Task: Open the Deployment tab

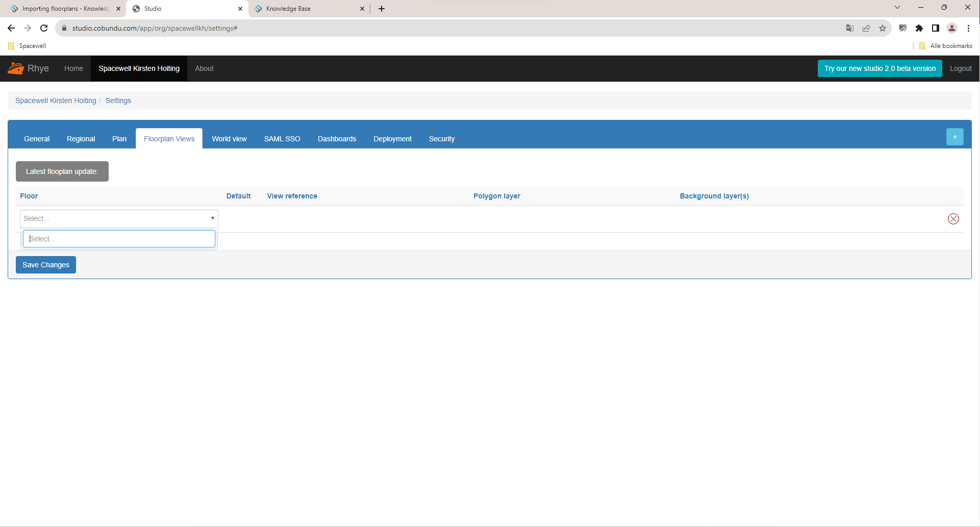Action: point(392,139)
